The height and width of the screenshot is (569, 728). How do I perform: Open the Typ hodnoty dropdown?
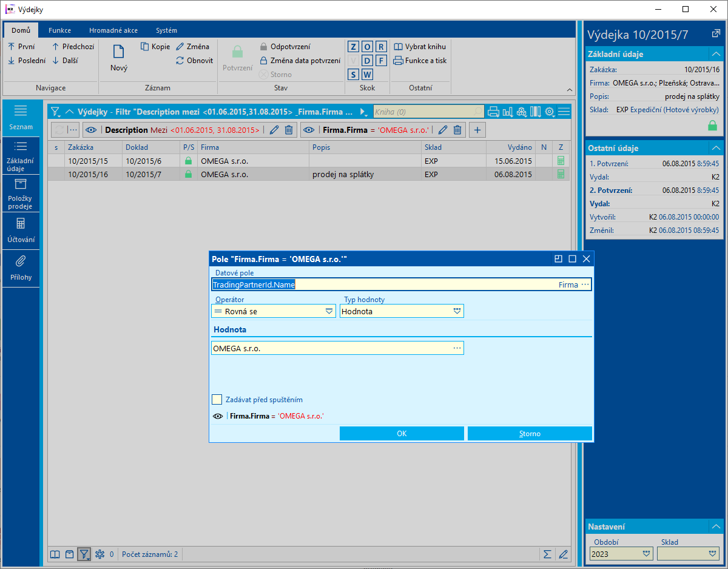click(401, 311)
